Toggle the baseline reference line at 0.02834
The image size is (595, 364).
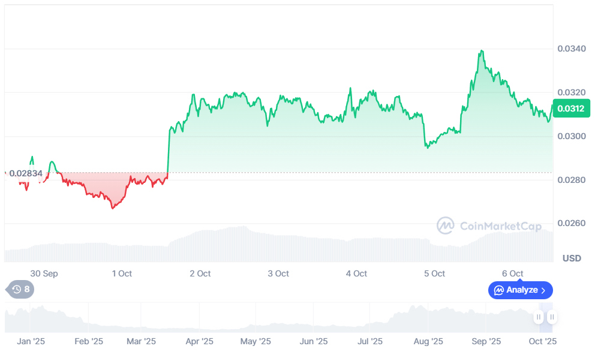click(x=300, y=172)
